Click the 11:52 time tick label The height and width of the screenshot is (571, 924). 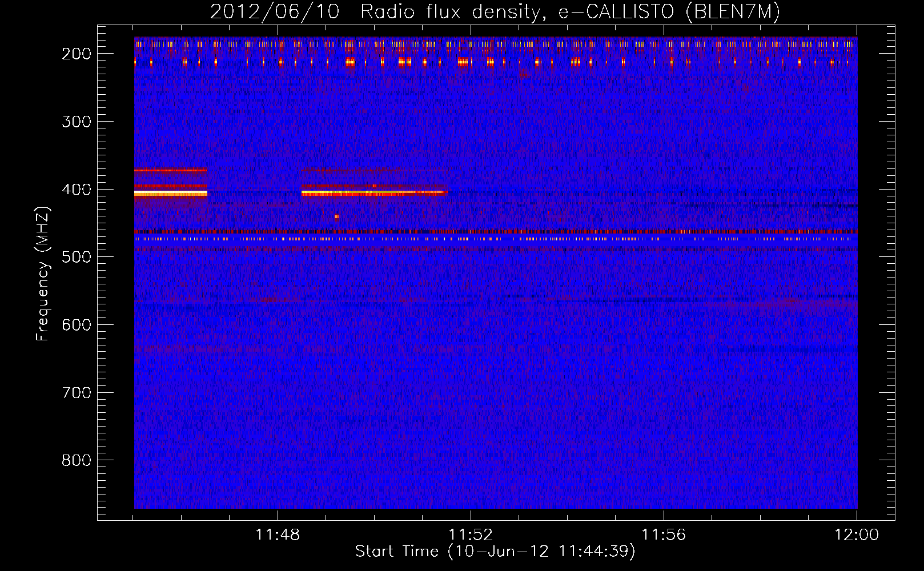coord(471,534)
